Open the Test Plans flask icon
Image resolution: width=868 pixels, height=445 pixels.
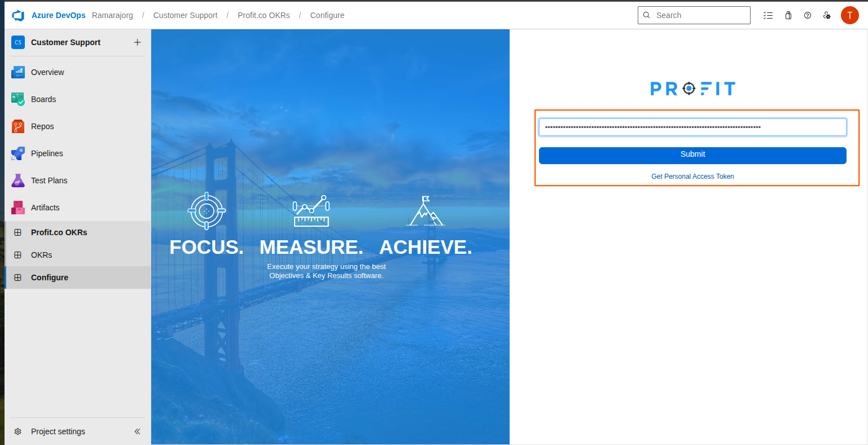coord(18,180)
